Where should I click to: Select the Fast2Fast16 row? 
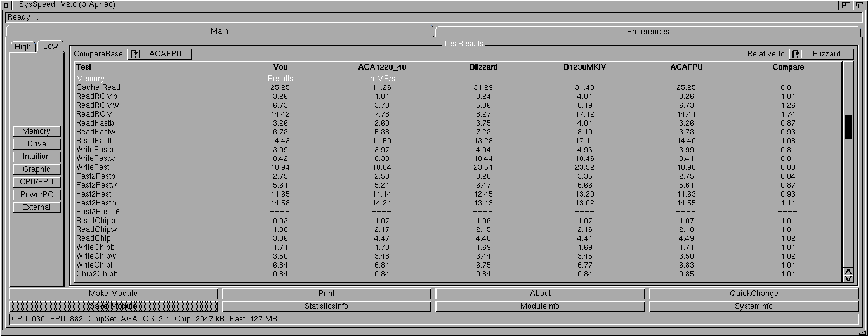pyautogui.click(x=458, y=212)
